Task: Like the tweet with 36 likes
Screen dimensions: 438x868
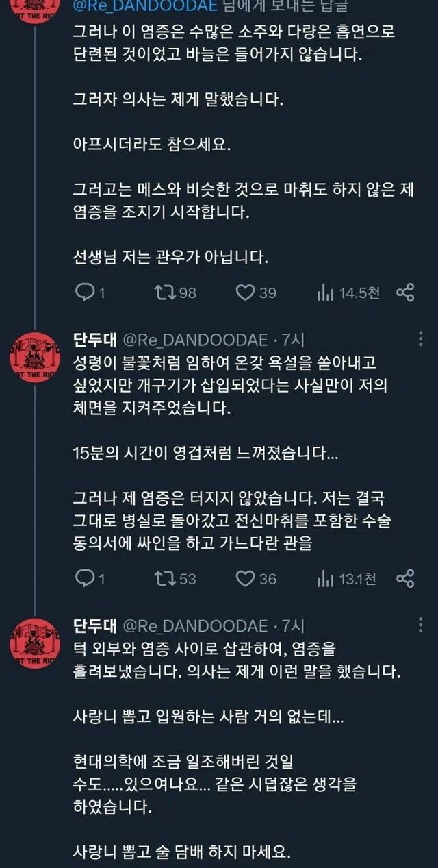Action: coord(245,578)
